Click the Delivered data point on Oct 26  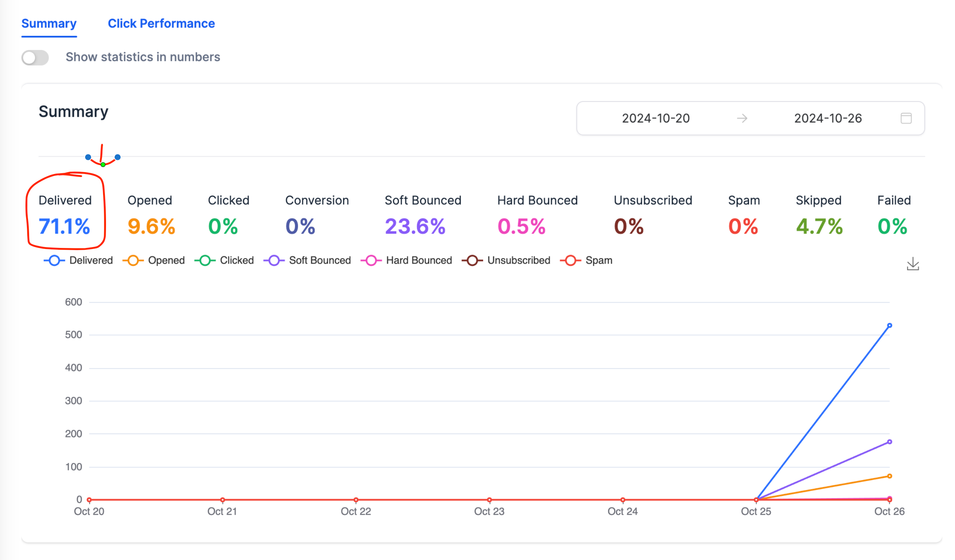889,326
